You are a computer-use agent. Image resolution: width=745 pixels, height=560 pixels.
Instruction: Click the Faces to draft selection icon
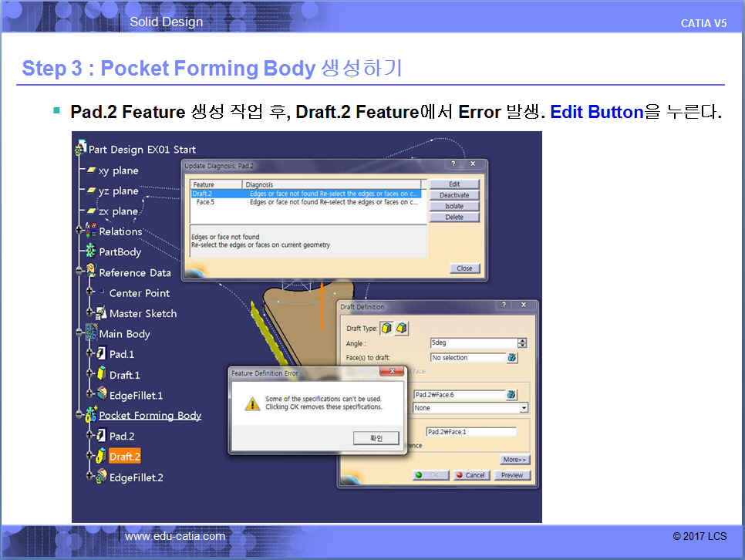[511, 358]
